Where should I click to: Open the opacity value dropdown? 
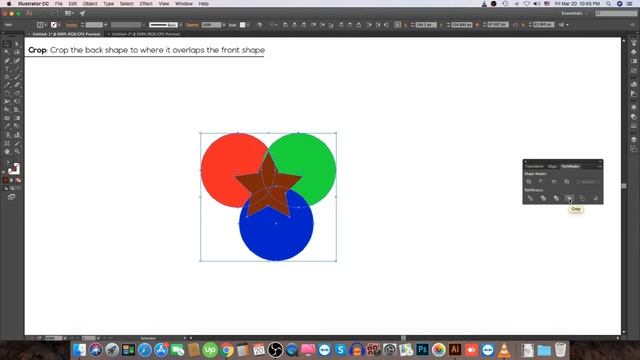coord(224,25)
